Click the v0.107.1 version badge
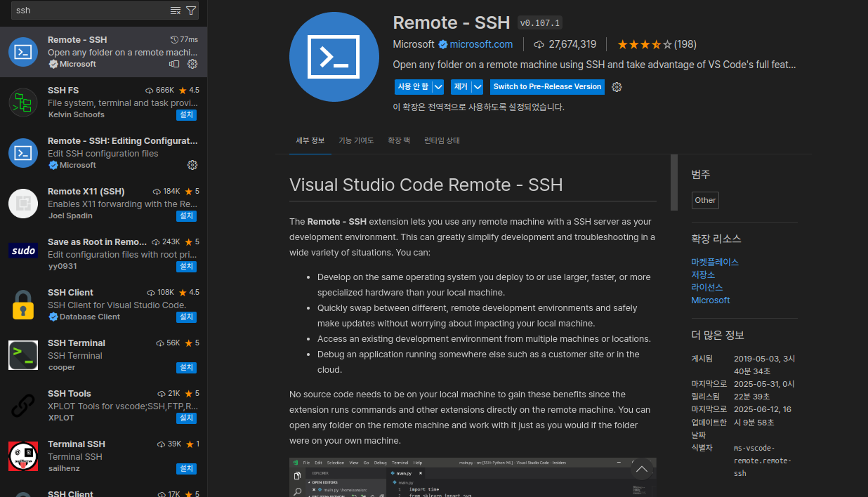868x497 pixels. (540, 23)
